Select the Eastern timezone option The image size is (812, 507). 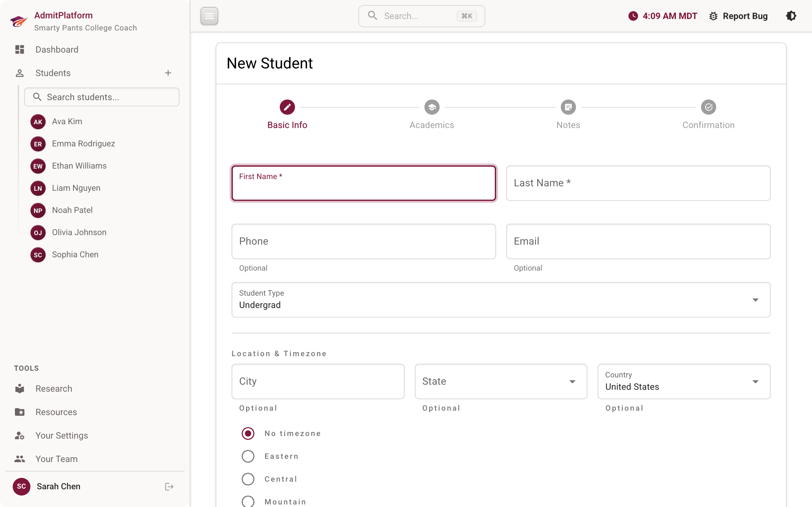click(x=248, y=456)
